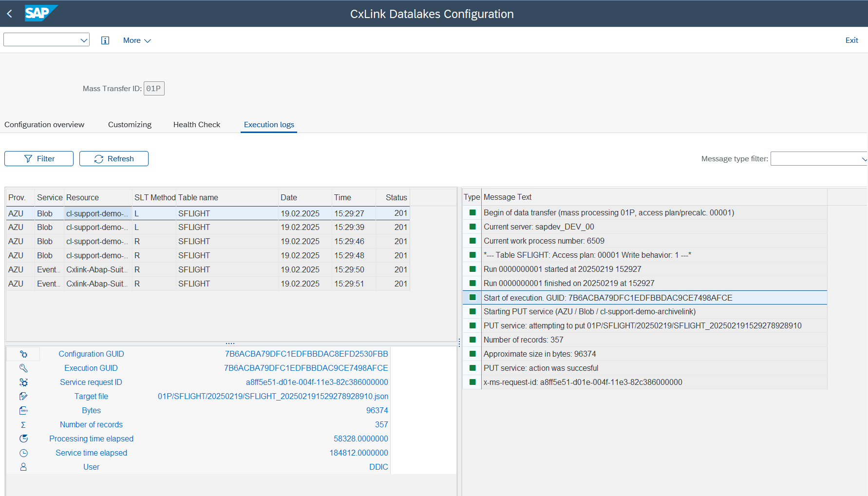This screenshot has width=868, height=496.
Task: Click green status icon for Current work process number
Action: pos(472,241)
